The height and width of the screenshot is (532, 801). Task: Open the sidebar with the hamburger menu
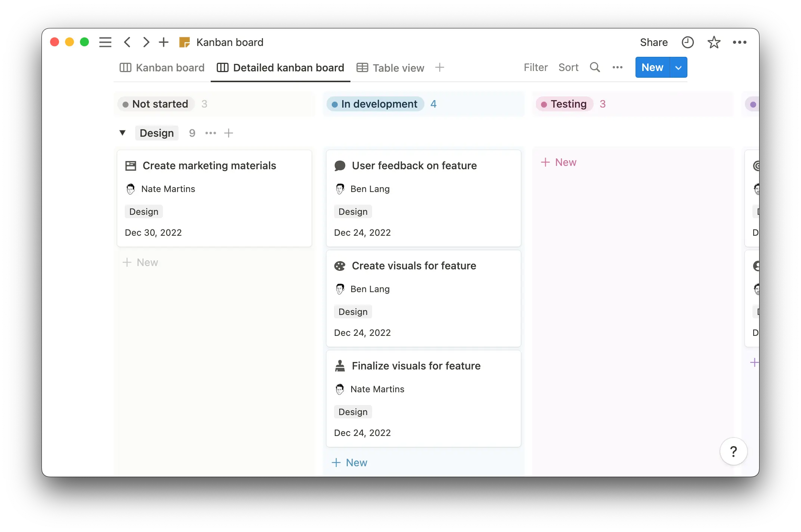(x=105, y=42)
